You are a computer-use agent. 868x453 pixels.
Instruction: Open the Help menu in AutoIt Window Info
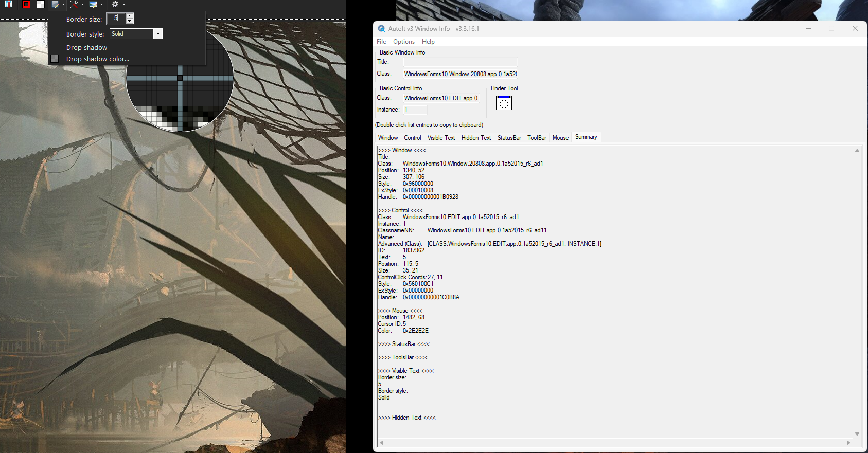point(428,42)
